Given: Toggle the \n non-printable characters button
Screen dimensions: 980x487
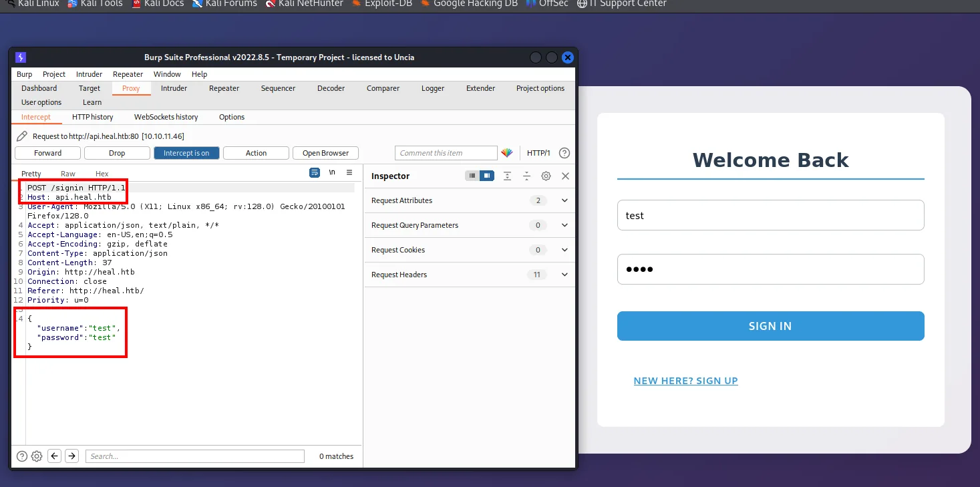Looking at the screenshot, I should (332, 172).
